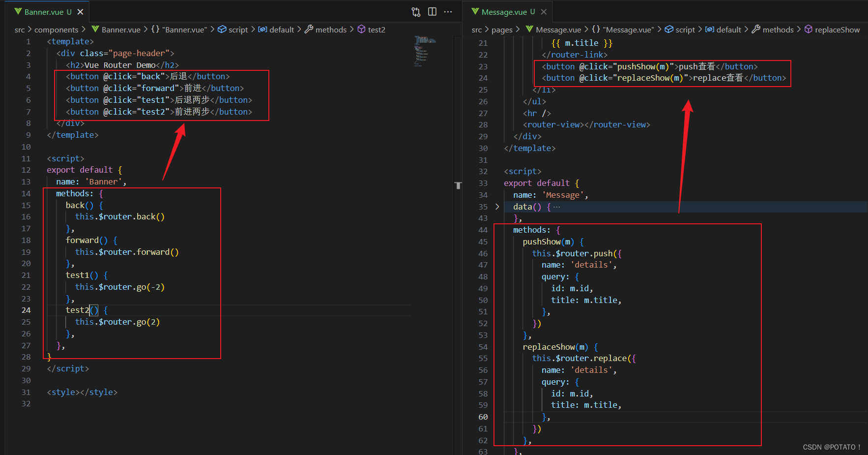
Task: Open 'methods' wrench breadcrumb in Message.vue pane
Action: click(773, 30)
